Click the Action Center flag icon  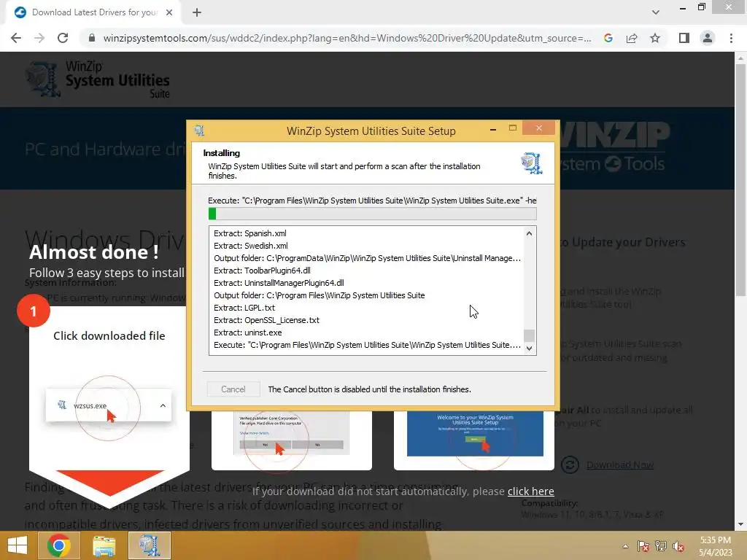(x=643, y=546)
